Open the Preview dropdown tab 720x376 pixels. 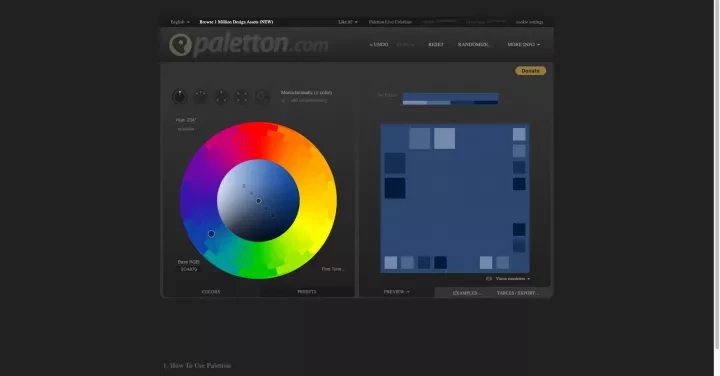pyautogui.click(x=396, y=292)
